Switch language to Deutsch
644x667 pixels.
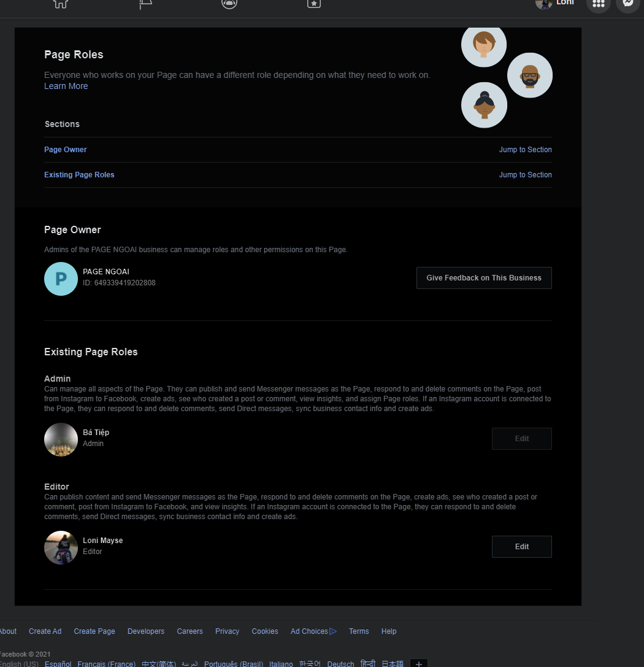pyautogui.click(x=340, y=663)
